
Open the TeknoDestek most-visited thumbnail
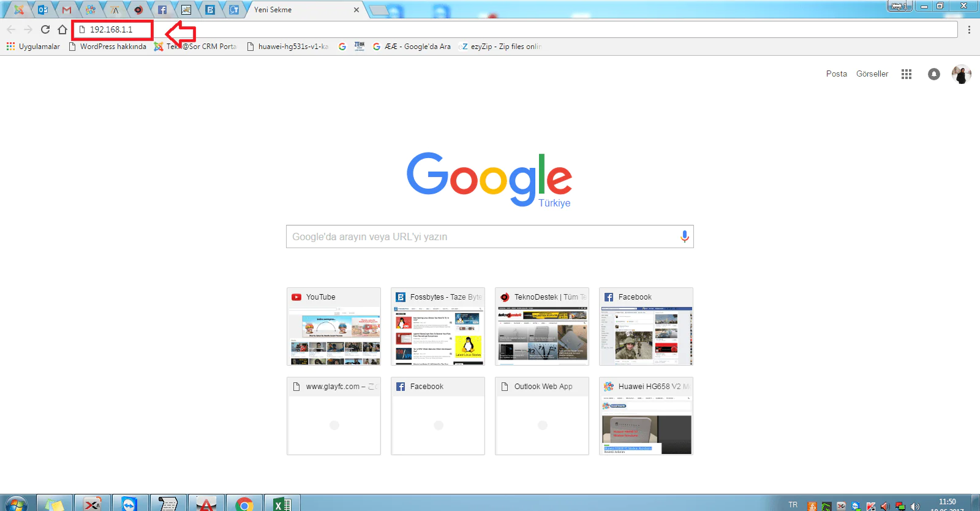point(542,327)
